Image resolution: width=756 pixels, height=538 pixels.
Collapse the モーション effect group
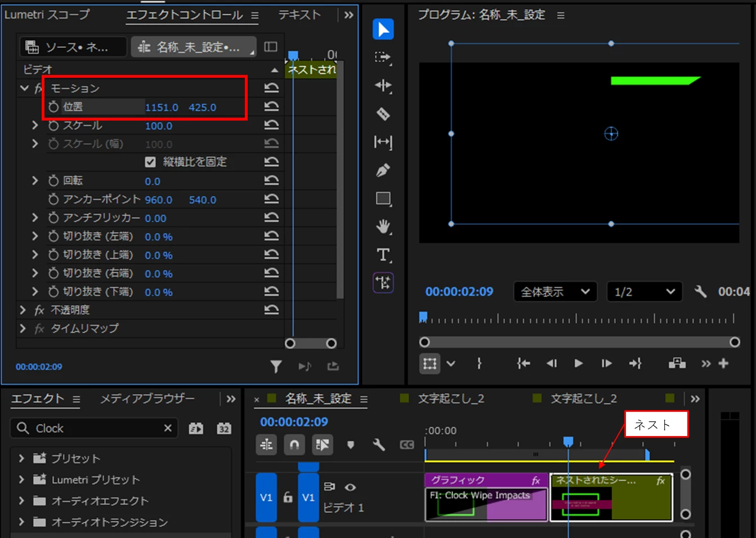click(24, 88)
